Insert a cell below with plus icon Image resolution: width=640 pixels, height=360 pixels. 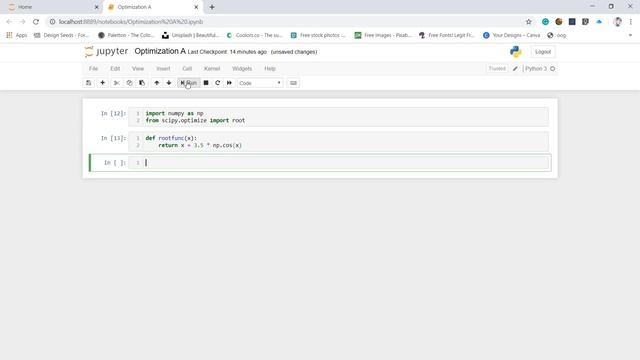102,83
